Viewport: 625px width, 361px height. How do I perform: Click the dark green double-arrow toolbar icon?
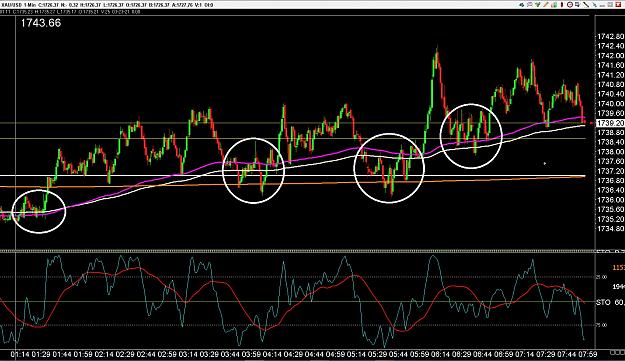(x=522, y=5)
